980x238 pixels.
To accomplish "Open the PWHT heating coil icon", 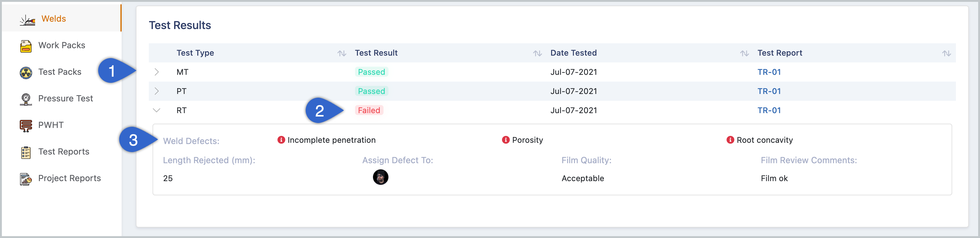I will click(x=26, y=125).
